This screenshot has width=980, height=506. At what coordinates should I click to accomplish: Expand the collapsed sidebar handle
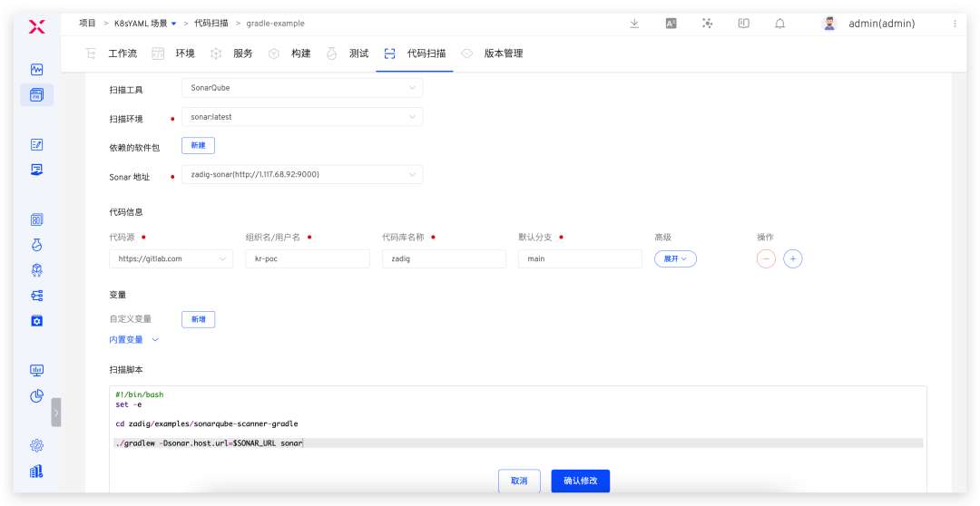click(x=56, y=413)
